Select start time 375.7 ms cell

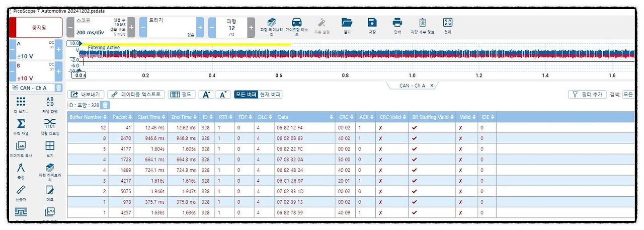151,202
